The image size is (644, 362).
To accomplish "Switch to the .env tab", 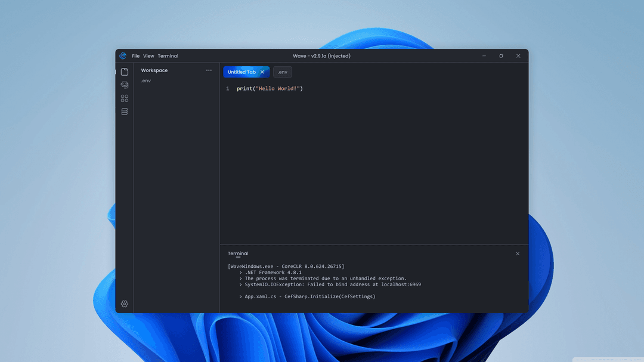I will click(282, 72).
